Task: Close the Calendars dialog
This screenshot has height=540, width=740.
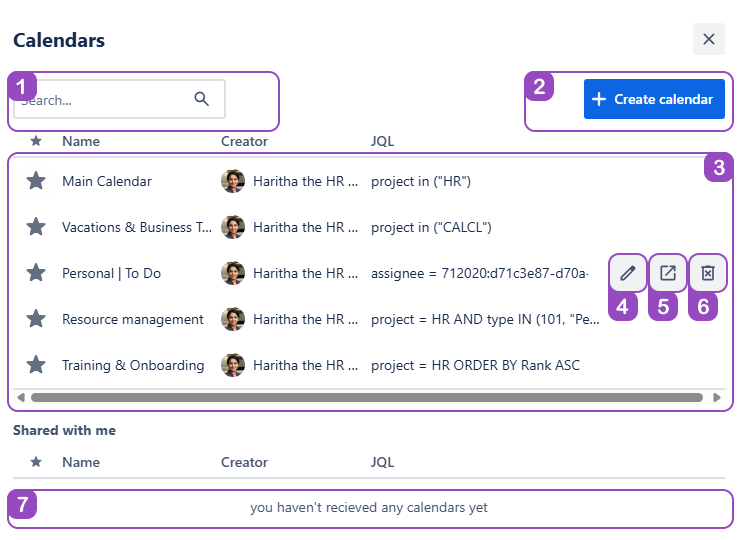Action: 708,39
